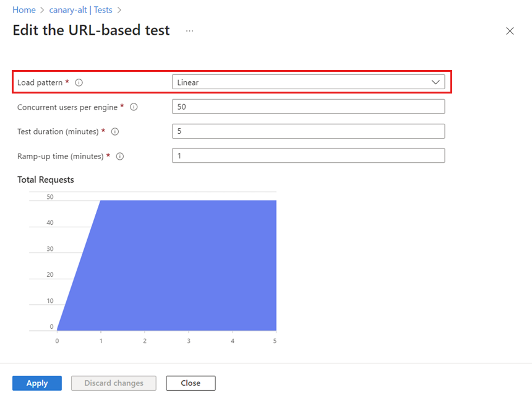Navigate to Home breadcrumb

pyautogui.click(x=24, y=10)
